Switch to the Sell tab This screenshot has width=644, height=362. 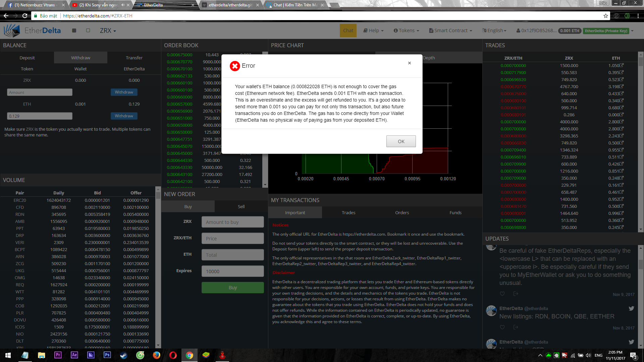(x=241, y=206)
